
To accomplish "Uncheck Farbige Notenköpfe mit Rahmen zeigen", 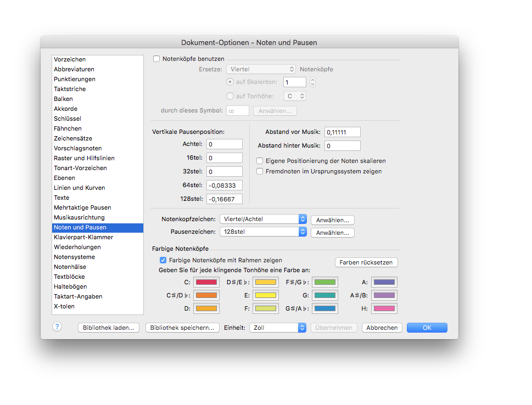I will pos(163,260).
